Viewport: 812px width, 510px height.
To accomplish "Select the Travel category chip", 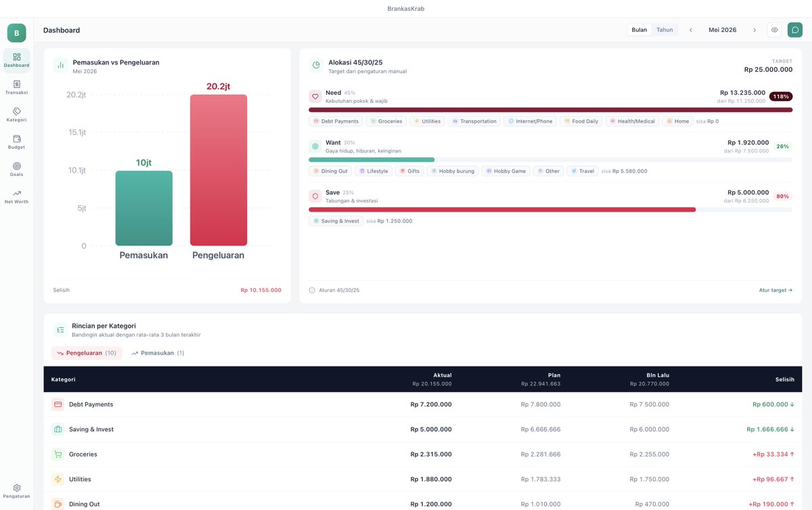I will tap(583, 171).
